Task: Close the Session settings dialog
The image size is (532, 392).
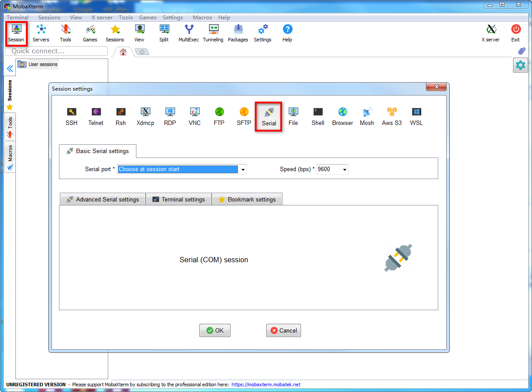Action: [x=437, y=87]
